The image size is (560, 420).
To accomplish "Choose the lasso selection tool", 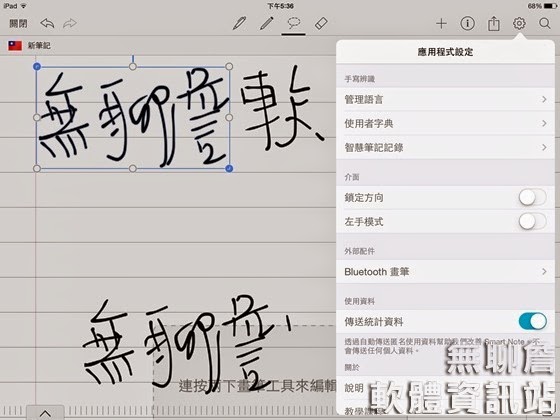I will (x=294, y=24).
